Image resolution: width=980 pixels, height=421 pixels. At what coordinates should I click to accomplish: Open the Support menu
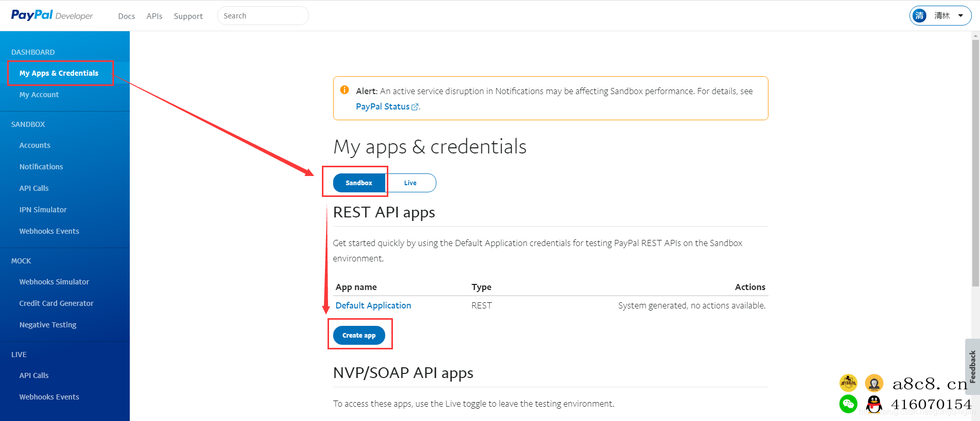point(188,16)
